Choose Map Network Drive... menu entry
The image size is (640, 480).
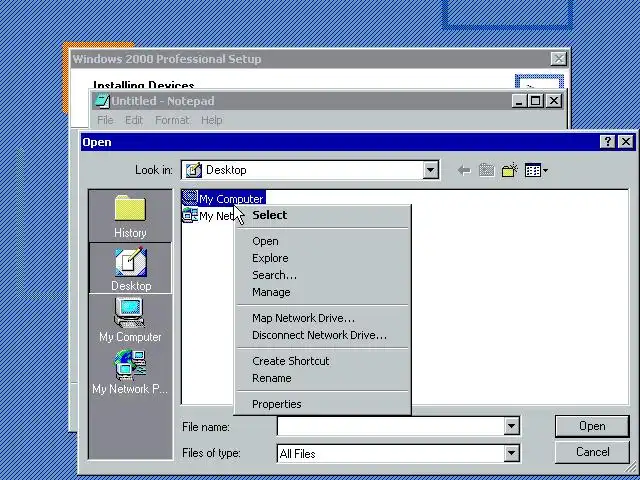tap(322, 318)
